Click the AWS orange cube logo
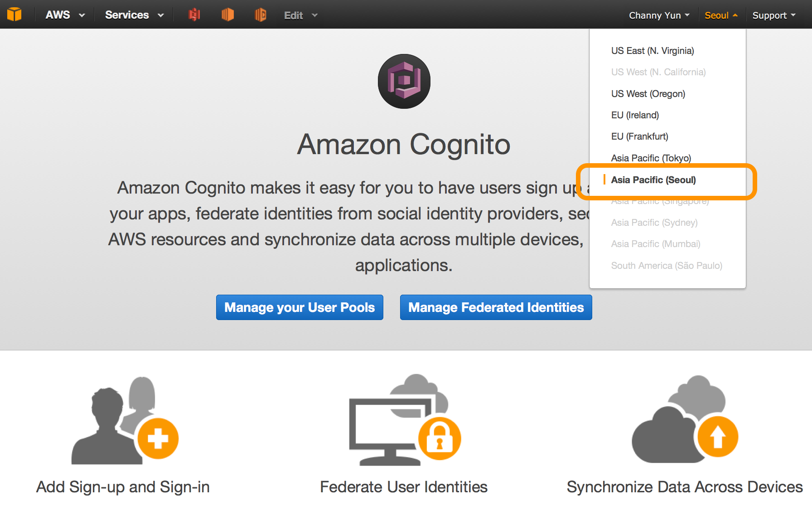 14,15
